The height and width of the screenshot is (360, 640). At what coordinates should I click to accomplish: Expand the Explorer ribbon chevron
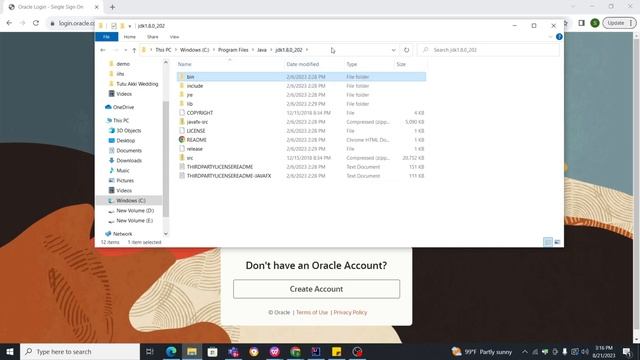[550, 37]
